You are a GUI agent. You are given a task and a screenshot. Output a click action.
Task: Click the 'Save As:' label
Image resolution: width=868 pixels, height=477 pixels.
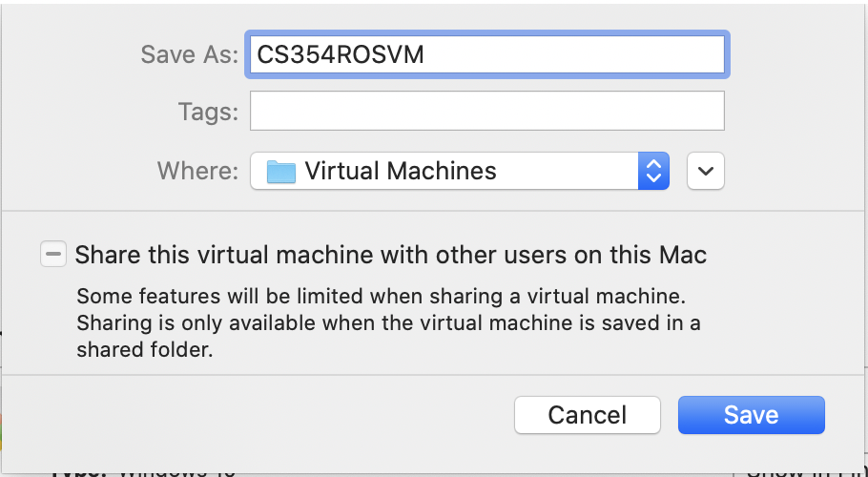188,54
